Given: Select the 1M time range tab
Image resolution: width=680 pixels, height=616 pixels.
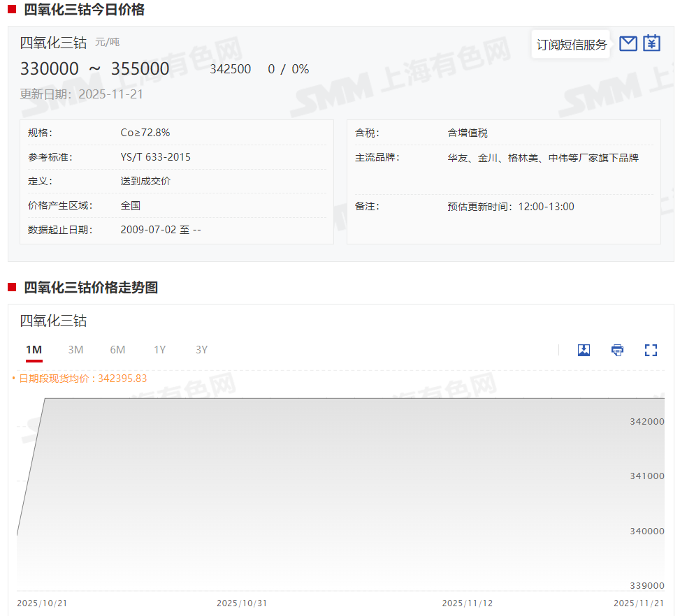Looking at the screenshot, I should [x=34, y=350].
